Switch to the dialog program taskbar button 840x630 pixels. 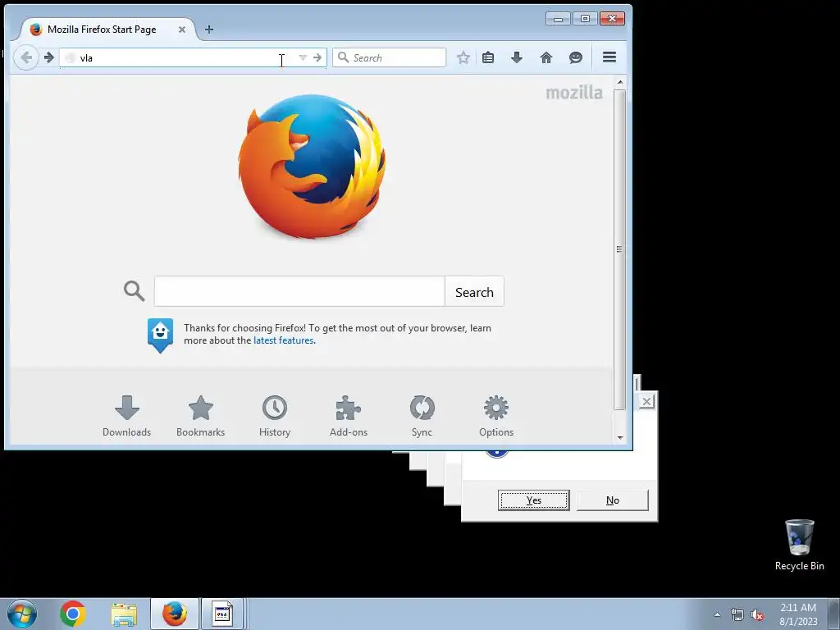223,614
